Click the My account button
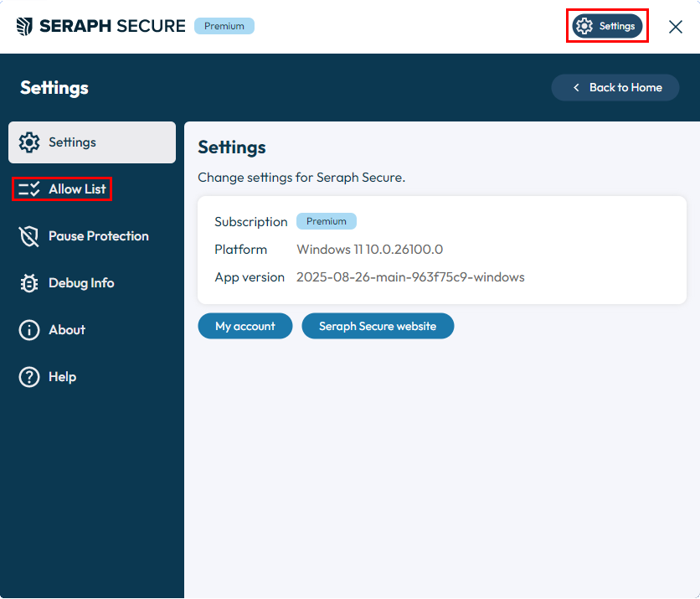Screen dimensions: 700x599 click(245, 326)
